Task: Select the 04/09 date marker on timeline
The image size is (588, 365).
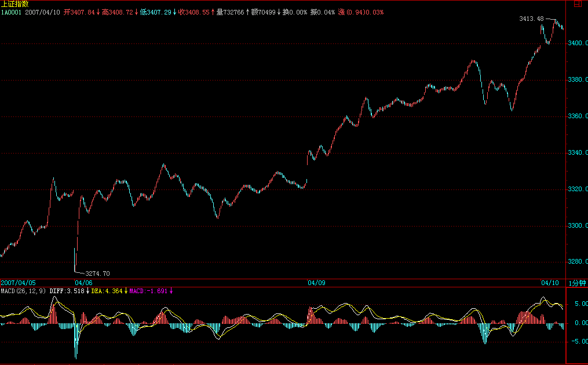Action: point(316,283)
